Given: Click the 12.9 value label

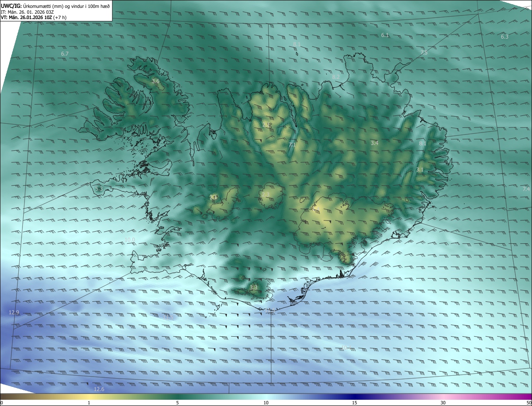Looking at the screenshot, I should [14, 312].
